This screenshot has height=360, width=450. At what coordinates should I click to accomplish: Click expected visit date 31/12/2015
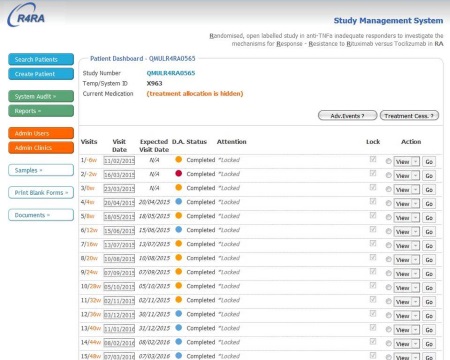coord(154,328)
